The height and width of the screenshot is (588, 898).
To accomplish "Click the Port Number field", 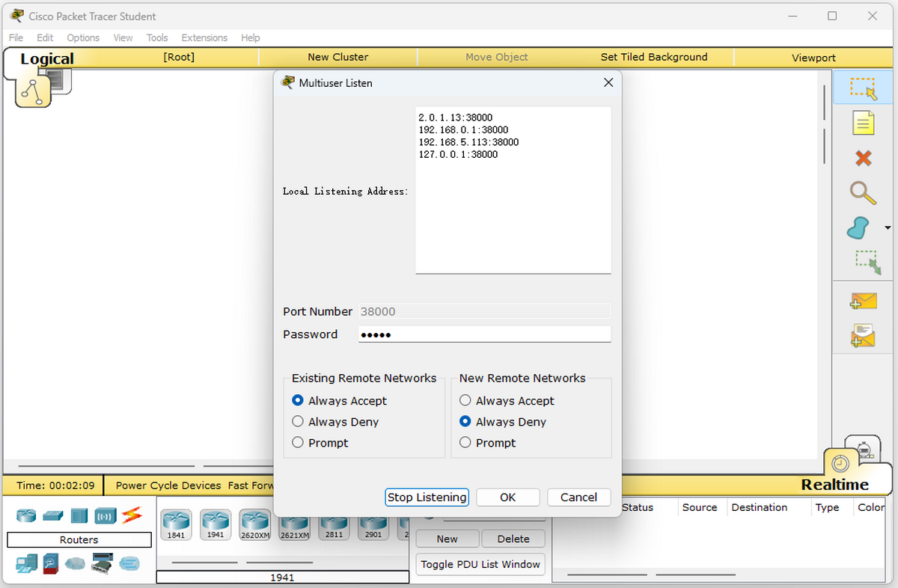I will tap(485, 311).
